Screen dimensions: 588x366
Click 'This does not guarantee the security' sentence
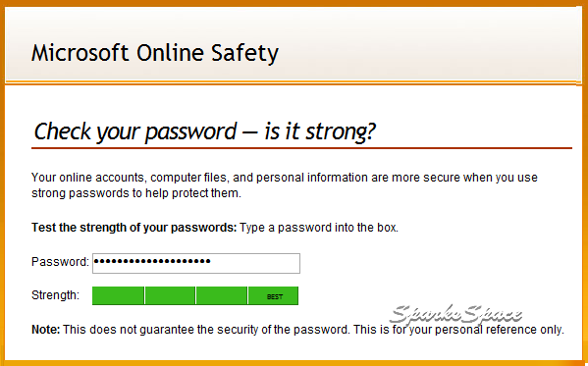(206, 330)
